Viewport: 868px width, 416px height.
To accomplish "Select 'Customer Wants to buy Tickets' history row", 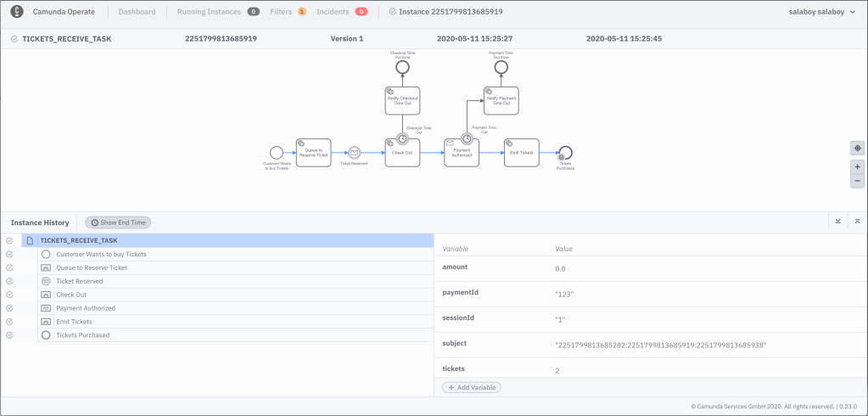I will click(235, 254).
